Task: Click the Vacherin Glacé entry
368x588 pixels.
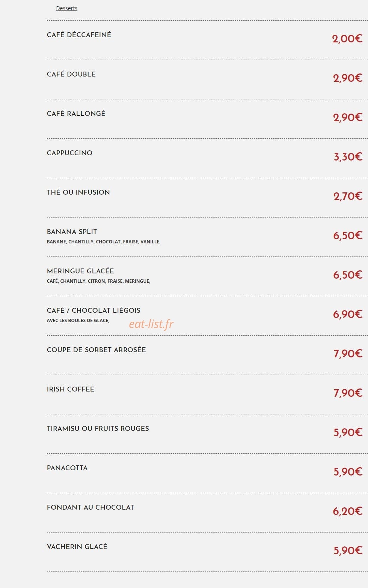Action: click(77, 547)
